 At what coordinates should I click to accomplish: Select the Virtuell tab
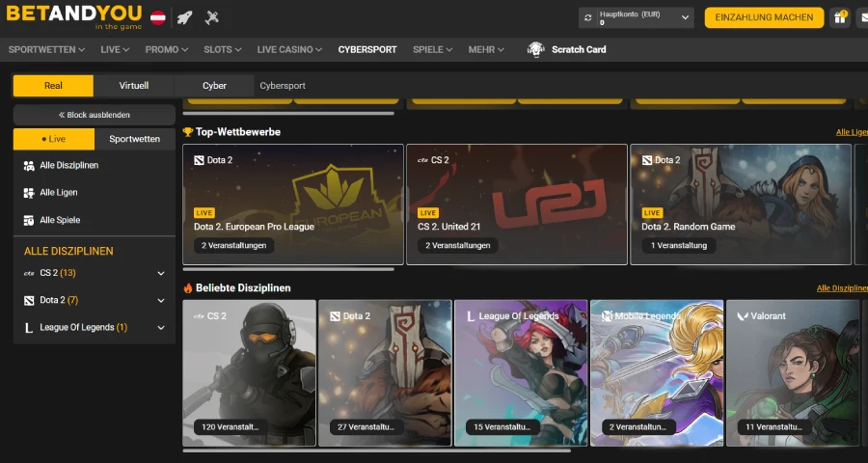[x=134, y=86]
